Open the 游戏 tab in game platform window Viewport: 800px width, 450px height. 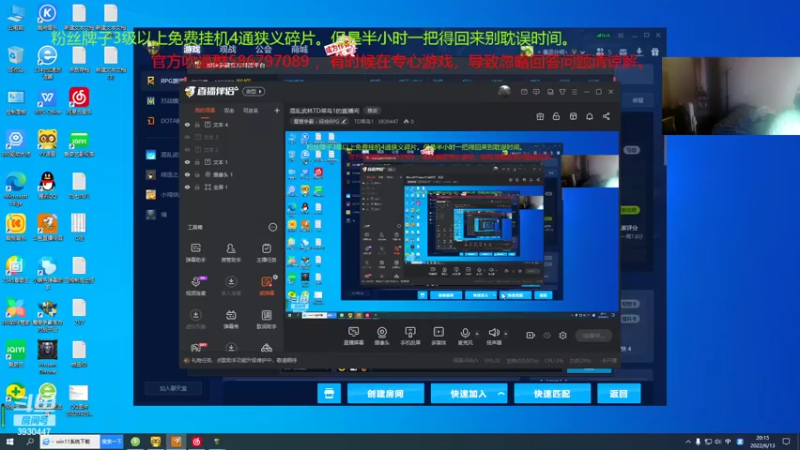pos(192,49)
